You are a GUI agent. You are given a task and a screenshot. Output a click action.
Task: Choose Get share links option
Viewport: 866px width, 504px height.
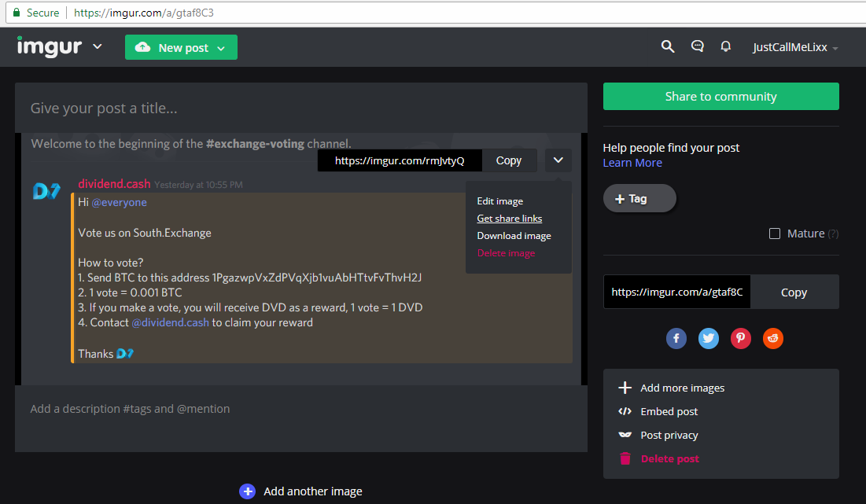(509, 218)
